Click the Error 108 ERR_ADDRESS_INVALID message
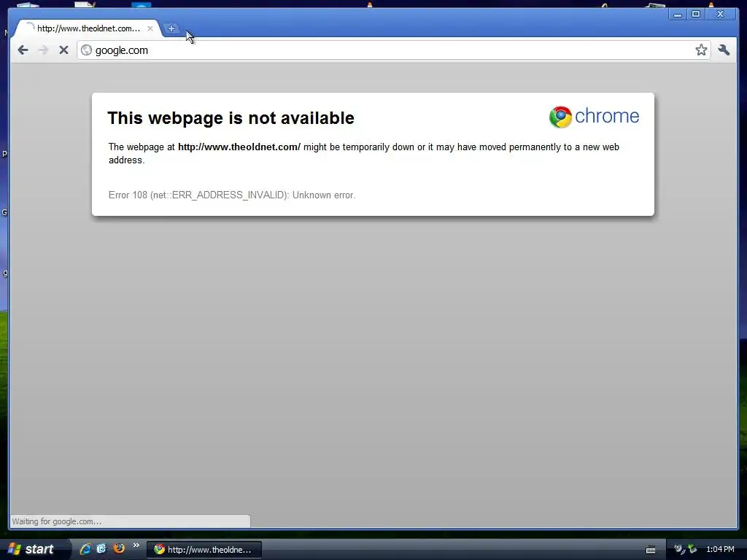The height and width of the screenshot is (560, 747). coord(232,195)
